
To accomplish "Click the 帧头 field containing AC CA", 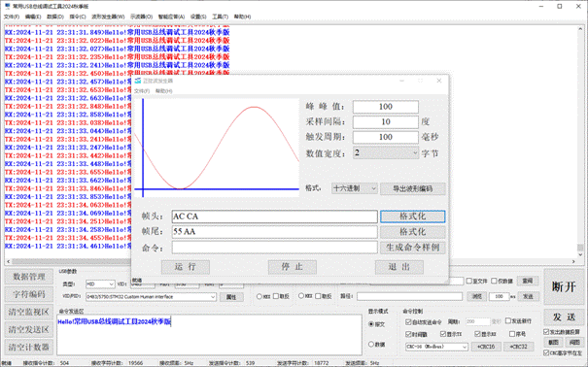I will pos(274,217).
